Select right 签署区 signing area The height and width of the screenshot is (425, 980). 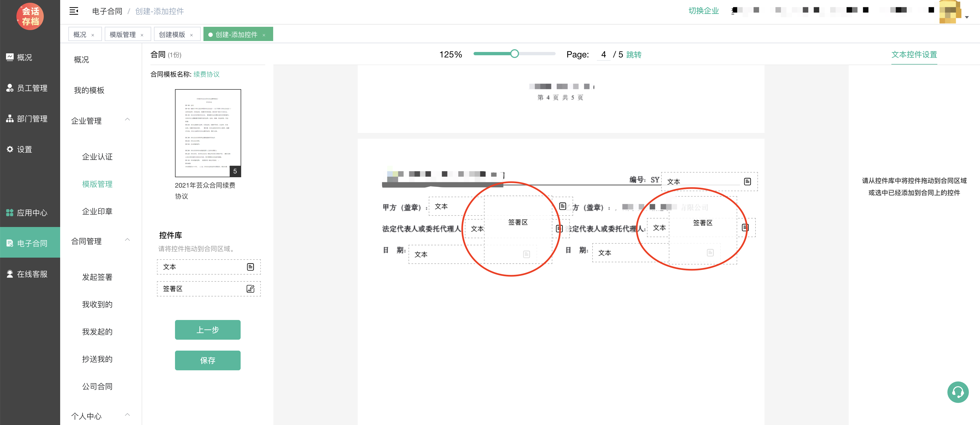point(703,230)
